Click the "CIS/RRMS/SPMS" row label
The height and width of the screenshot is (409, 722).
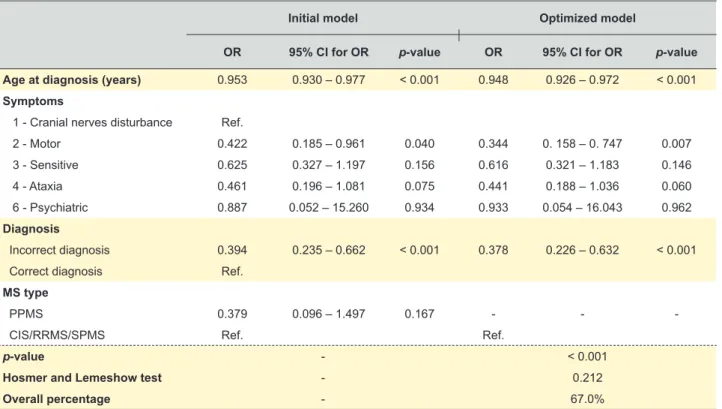point(57,335)
